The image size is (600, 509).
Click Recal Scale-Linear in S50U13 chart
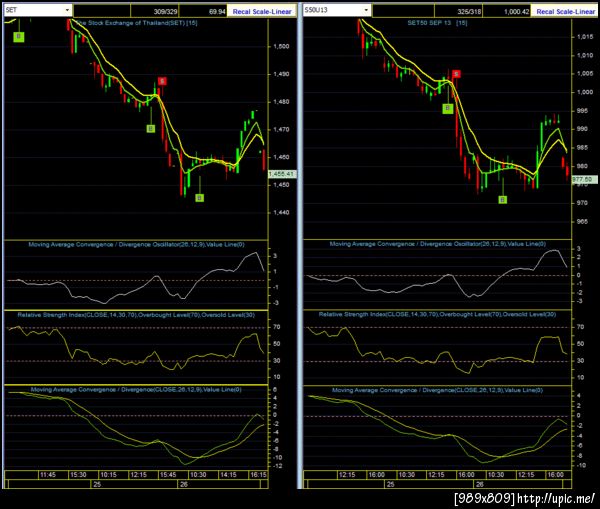(x=565, y=11)
